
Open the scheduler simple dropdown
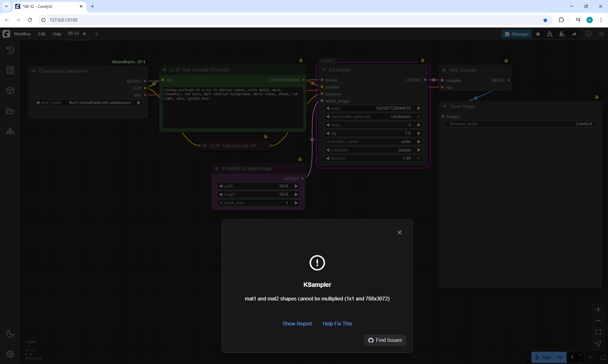click(373, 150)
